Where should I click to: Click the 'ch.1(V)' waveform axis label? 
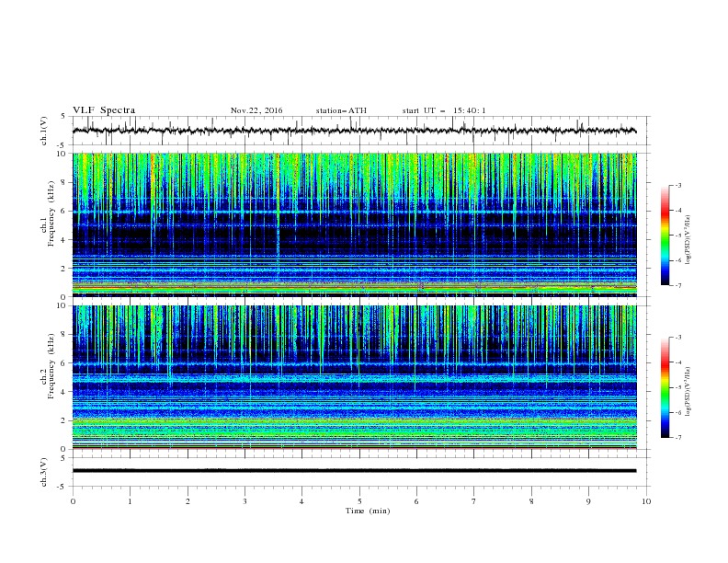coord(44,131)
